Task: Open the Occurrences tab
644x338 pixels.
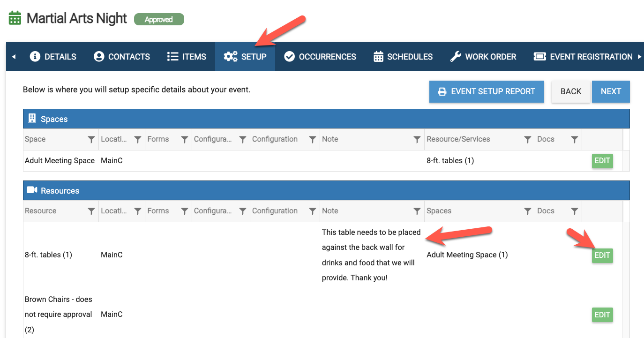Action: pyautogui.click(x=320, y=56)
